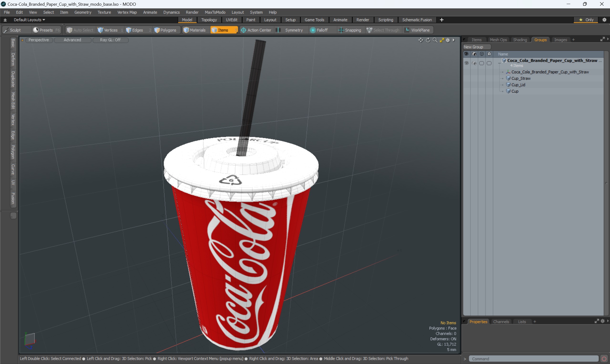
Task: Switch to the Topology layout tab
Action: click(209, 20)
